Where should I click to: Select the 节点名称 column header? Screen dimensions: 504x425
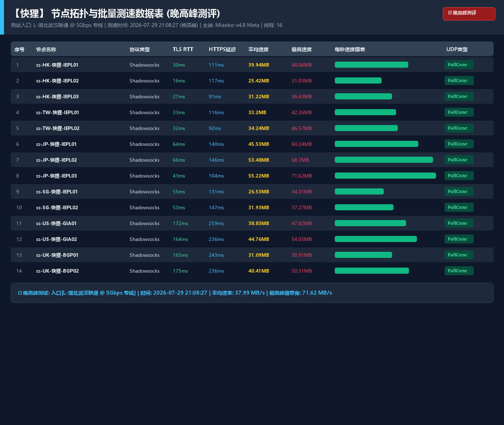[x=46, y=49]
